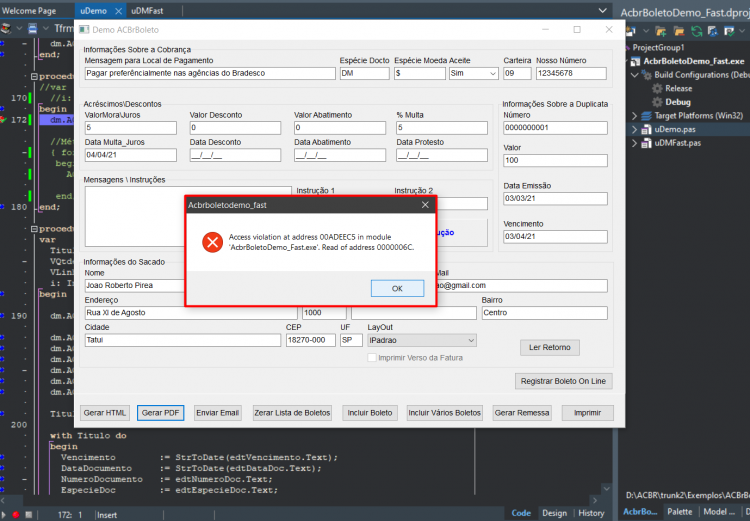Select ProjectGroup1 in the project tree

[x=658, y=47]
